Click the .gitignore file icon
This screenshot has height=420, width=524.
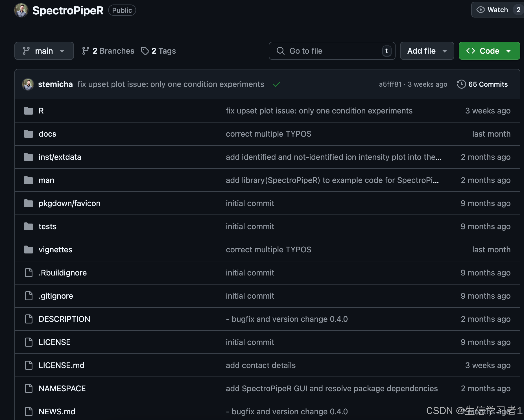click(29, 296)
